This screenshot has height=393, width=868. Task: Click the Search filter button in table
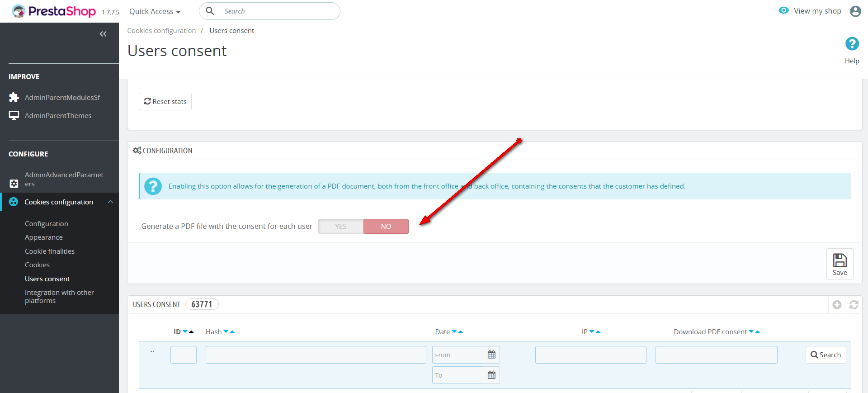(826, 355)
